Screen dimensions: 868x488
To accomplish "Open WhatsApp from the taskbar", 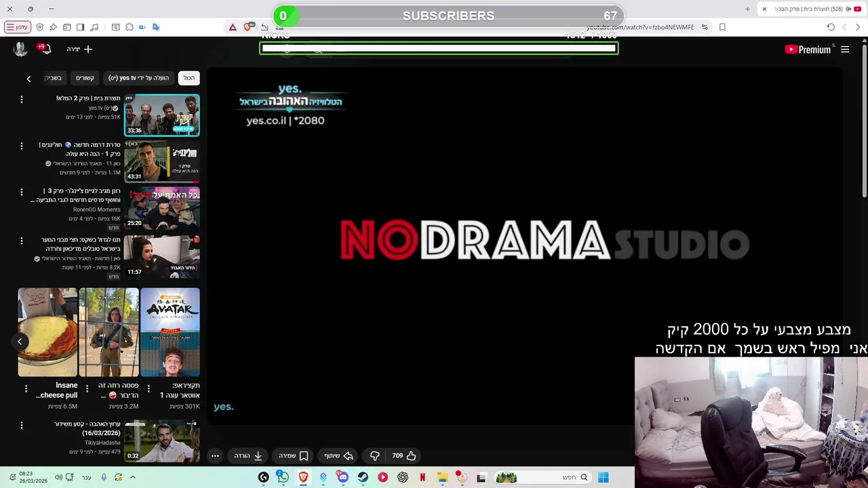I will 283,477.
